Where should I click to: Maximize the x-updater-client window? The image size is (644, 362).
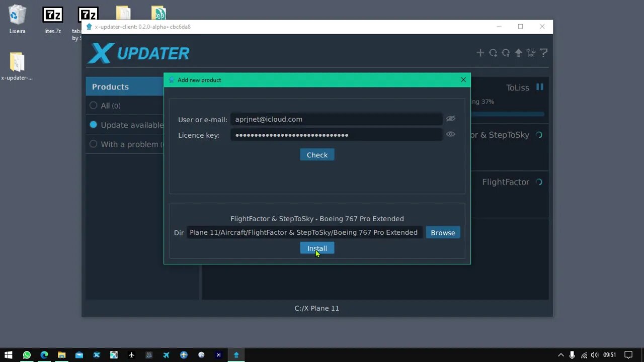(521, 27)
